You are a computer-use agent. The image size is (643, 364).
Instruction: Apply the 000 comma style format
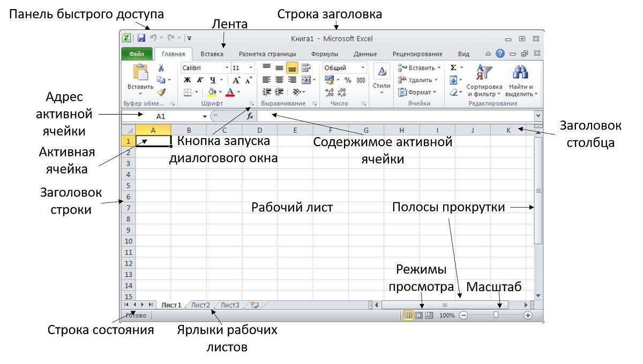pos(361,80)
